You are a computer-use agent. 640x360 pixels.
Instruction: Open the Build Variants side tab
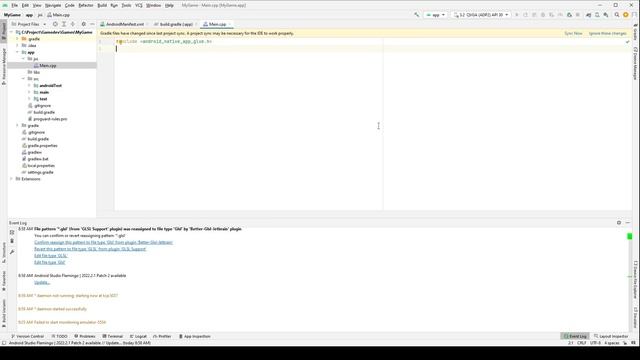click(4, 313)
